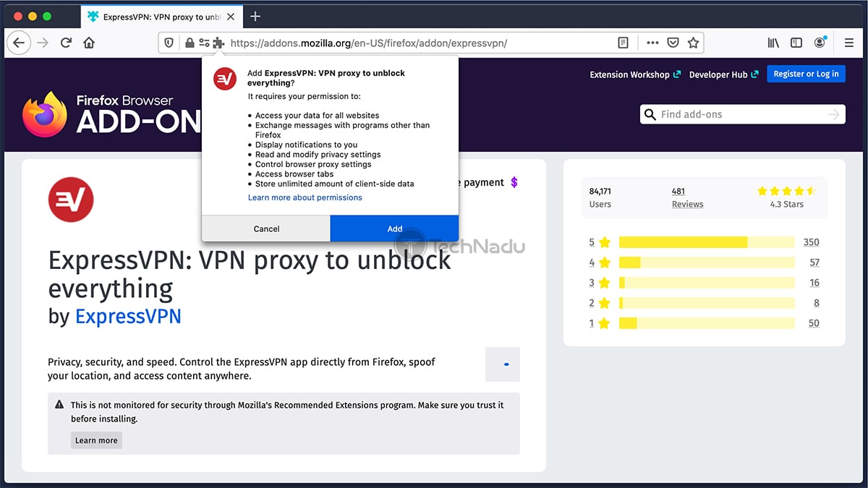Click the magnifier icon in Find add-ons

tap(650, 114)
